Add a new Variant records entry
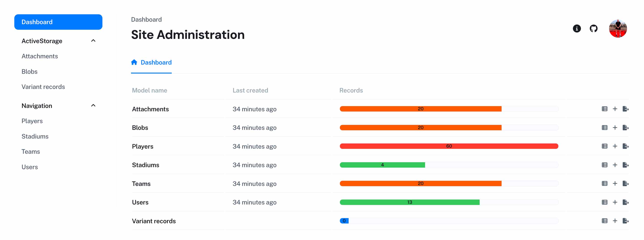The height and width of the screenshot is (240, 644). (615, 221)
